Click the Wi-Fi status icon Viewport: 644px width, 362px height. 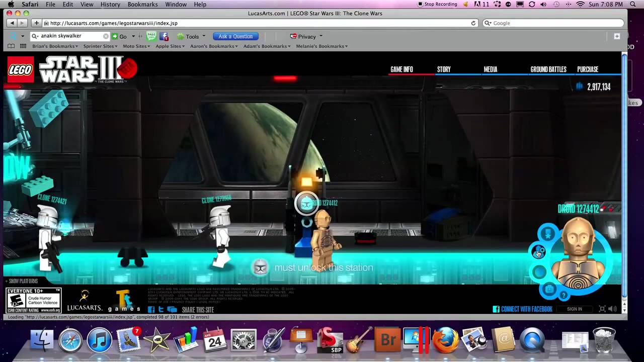coord(580,5)
